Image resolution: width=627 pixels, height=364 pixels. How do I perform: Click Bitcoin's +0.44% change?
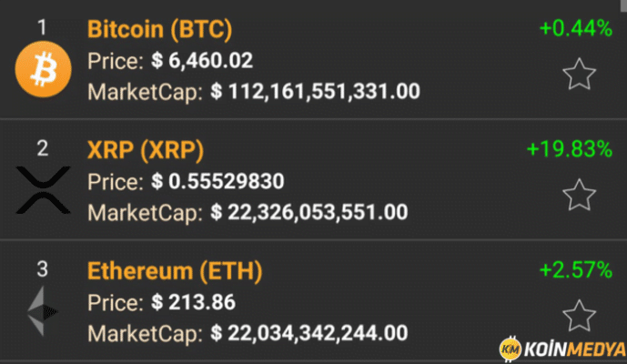(x=575, y=28)
